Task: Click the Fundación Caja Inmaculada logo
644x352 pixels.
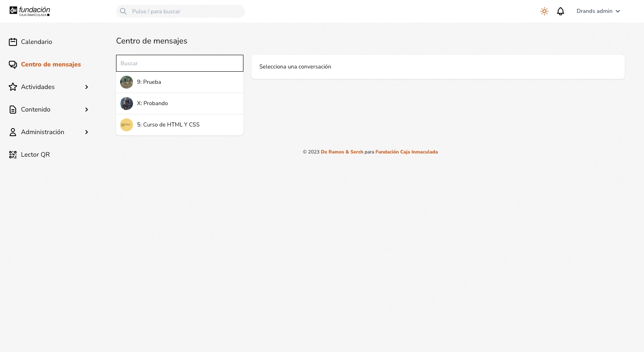Action: [30, 11]
